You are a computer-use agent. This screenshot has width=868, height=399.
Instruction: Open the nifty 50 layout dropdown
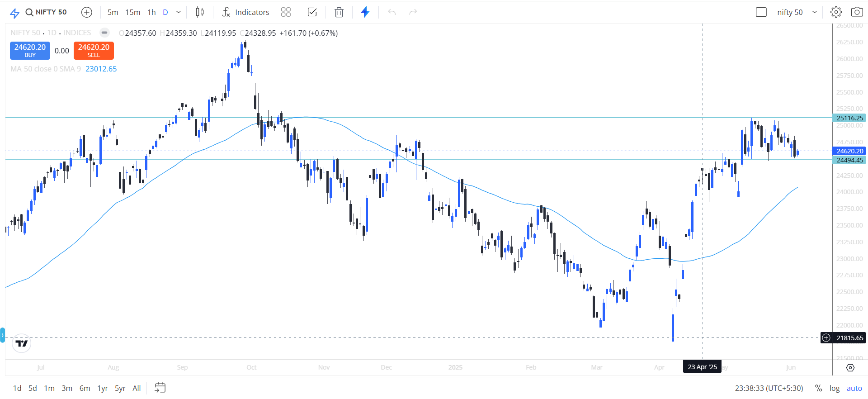[x=797, y=12]
